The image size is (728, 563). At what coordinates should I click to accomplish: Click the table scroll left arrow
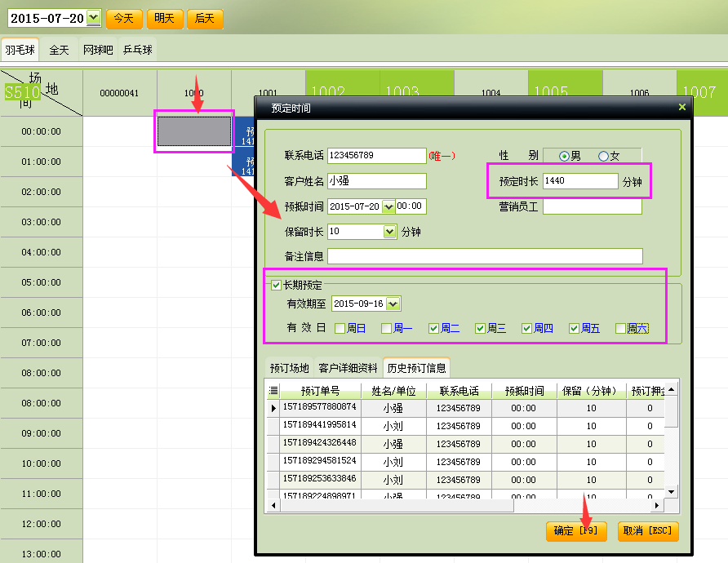273,505
